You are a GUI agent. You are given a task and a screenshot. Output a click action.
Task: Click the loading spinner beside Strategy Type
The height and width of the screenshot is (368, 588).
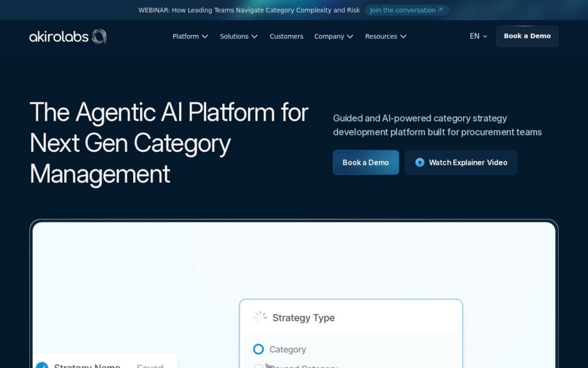tap(260, 317)
